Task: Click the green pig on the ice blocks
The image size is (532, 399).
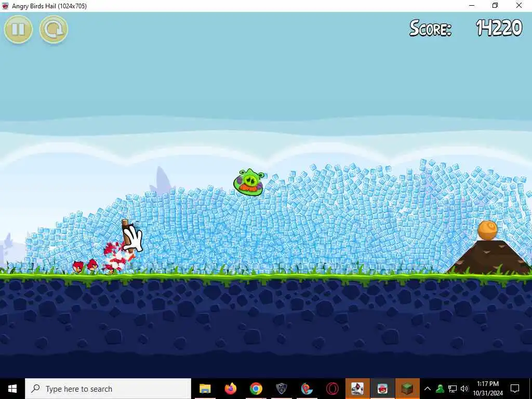Action: point(249,182)
